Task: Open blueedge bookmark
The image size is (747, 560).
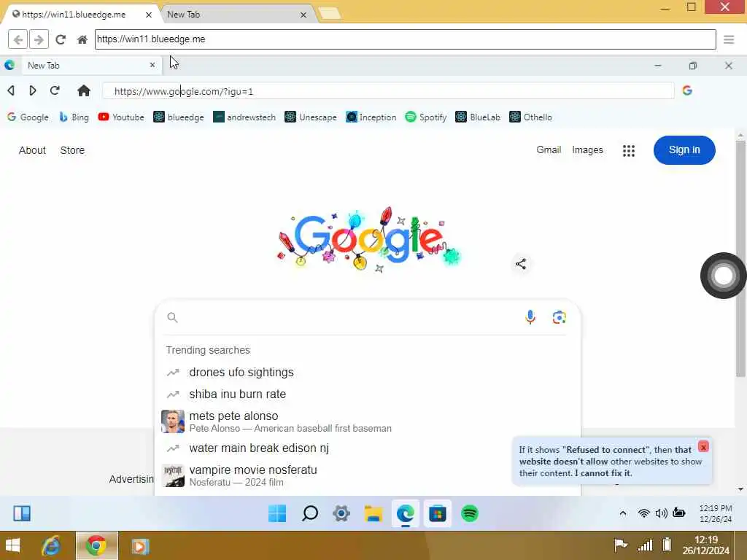Action: click(179, 117)
